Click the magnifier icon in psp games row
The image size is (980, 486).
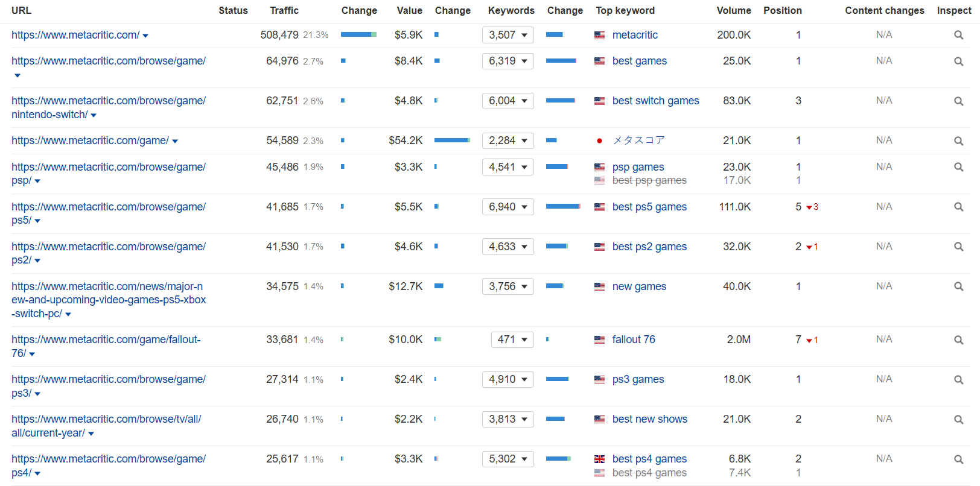(x=958, y=167)
